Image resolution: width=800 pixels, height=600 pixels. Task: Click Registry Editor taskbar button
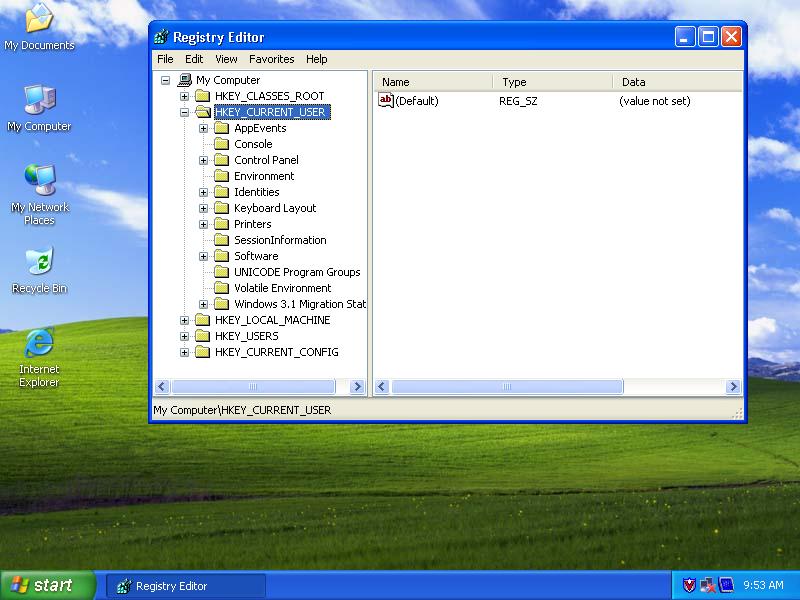point(186,586)
